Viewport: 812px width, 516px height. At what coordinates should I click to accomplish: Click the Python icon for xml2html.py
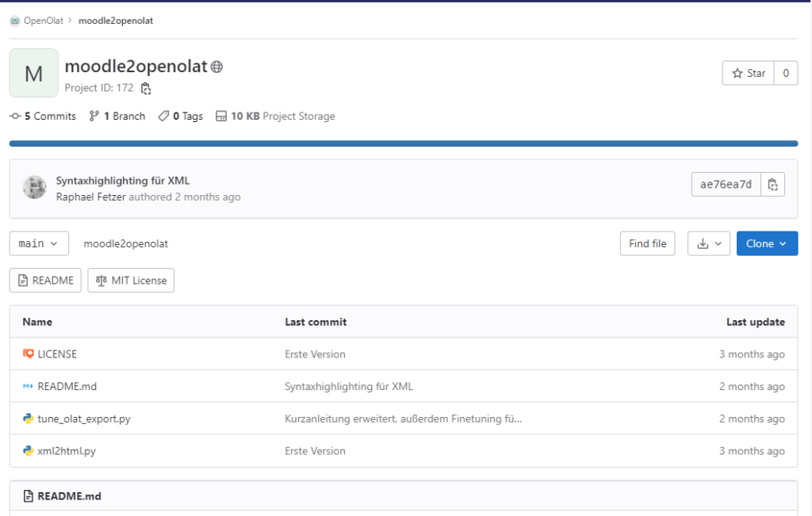(28, 450)
